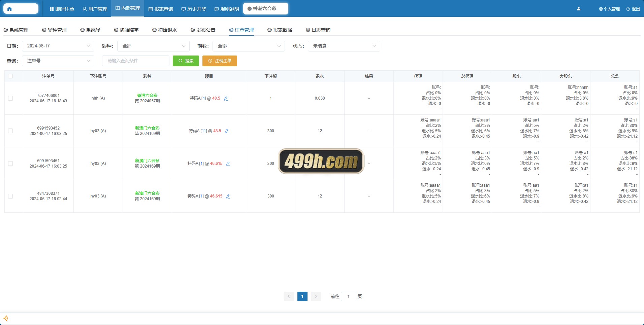Click betting account hhh (A)
644x325 pixels.
pyautogui.click(x=98, y=98)
